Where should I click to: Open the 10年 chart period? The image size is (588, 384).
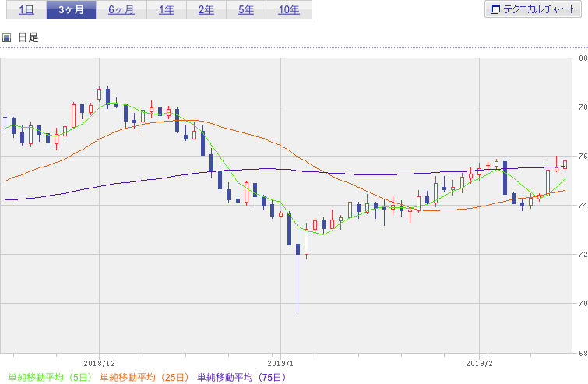pos(289,10)
